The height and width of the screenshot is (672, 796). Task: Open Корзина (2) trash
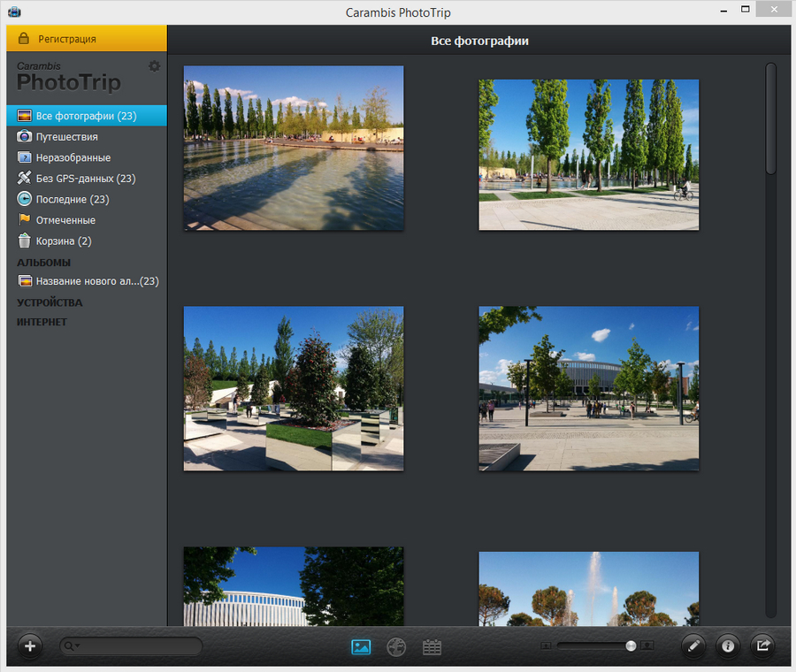click(x=63, y=241)
